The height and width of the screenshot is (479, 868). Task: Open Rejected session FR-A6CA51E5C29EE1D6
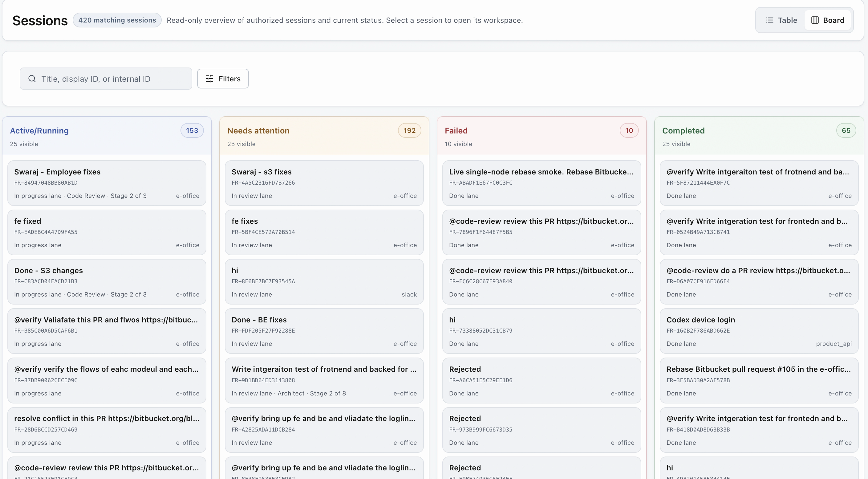541,381
